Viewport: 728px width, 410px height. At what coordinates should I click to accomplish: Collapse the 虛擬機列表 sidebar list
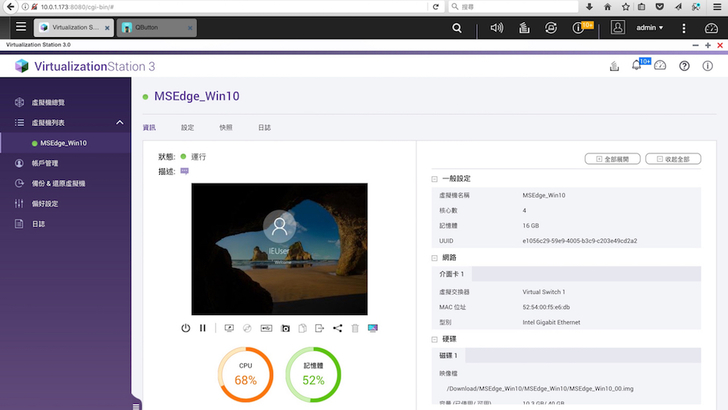[x=120, y=122]
